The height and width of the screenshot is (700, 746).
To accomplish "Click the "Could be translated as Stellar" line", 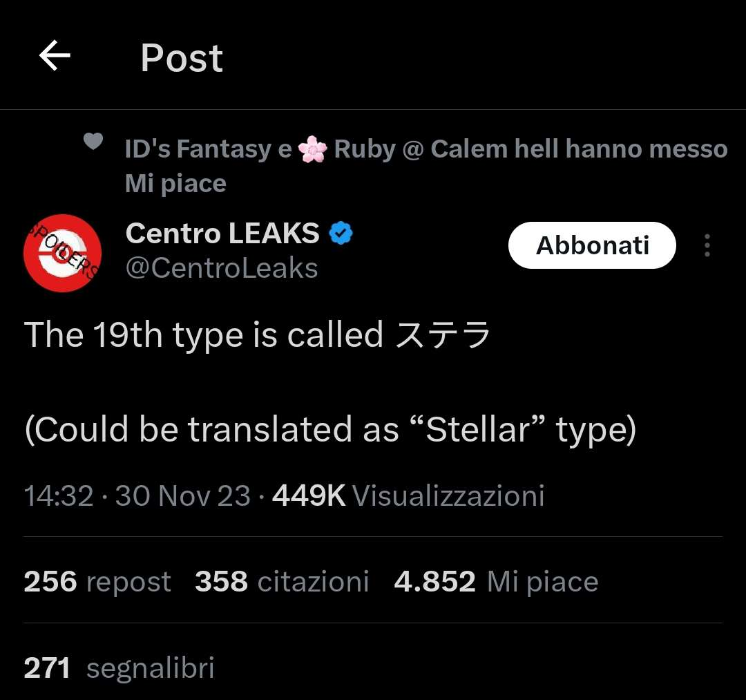I will click(x=329, y=430).
